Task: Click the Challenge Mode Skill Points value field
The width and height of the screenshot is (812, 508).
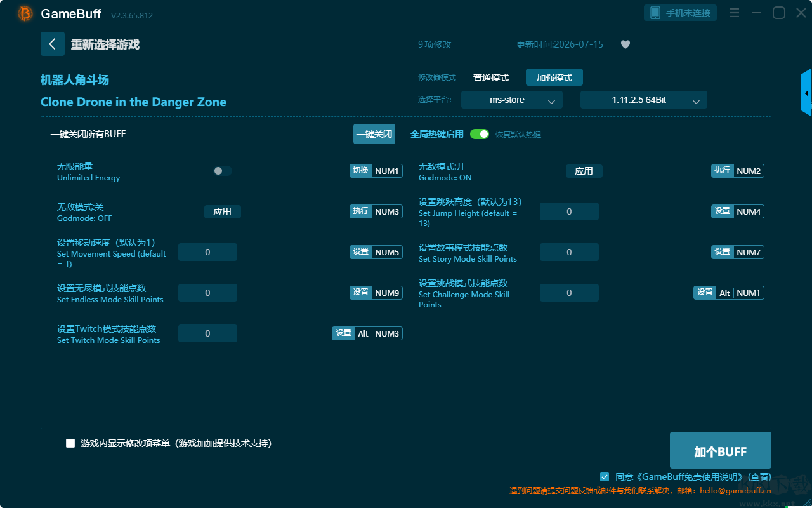Action: (569, 293)
